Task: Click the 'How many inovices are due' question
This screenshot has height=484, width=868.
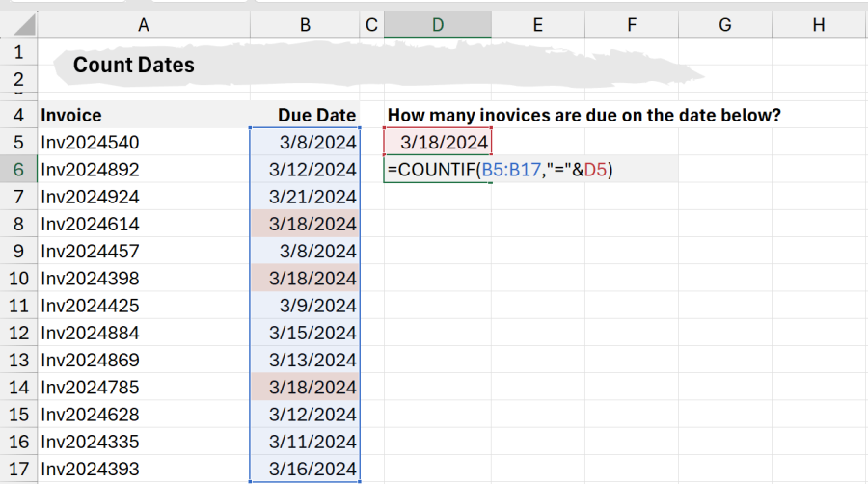Action: [x=584, y=115]
